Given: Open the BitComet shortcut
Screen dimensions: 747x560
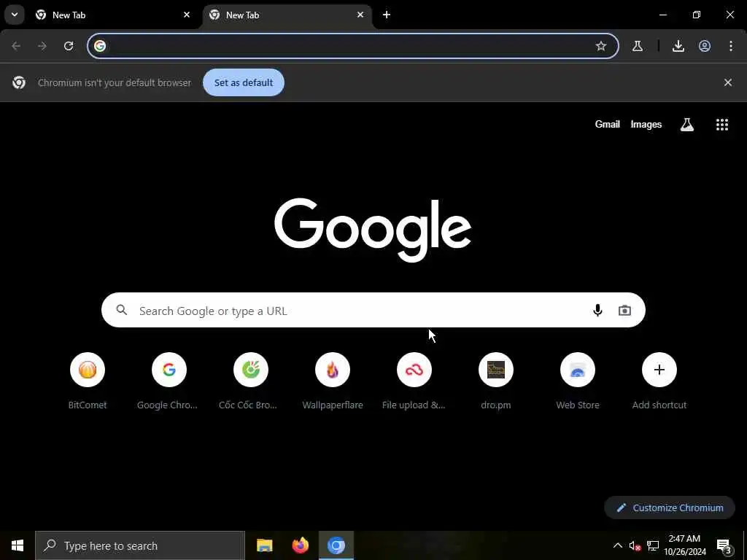Looking at the screenshot, I should (x=88, y=381).
